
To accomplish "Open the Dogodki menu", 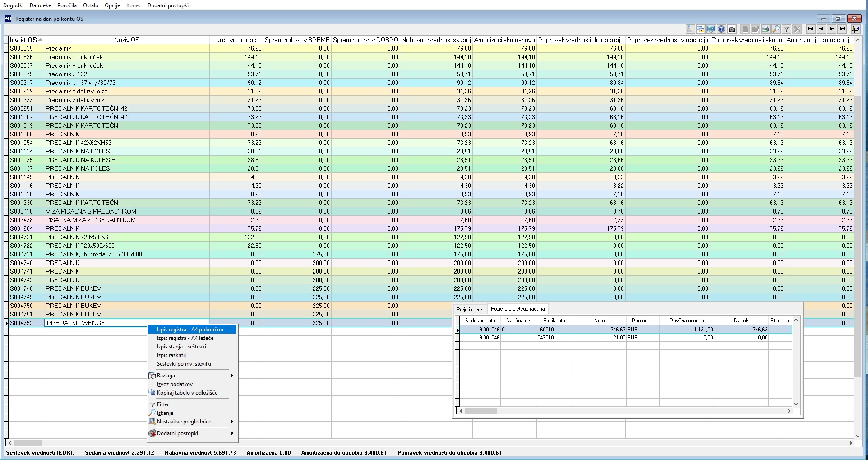I will pyautogui.click(x=13, y=5).
